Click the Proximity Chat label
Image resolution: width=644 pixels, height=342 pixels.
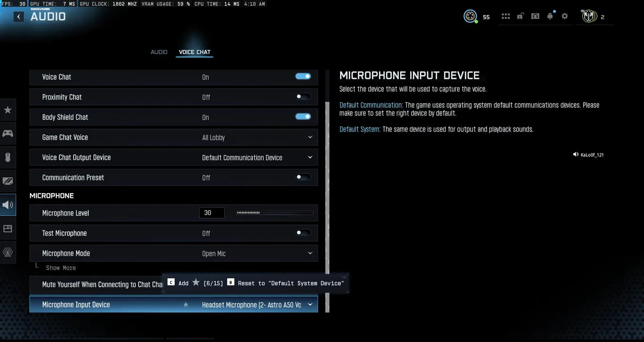[x=62, y=97]
